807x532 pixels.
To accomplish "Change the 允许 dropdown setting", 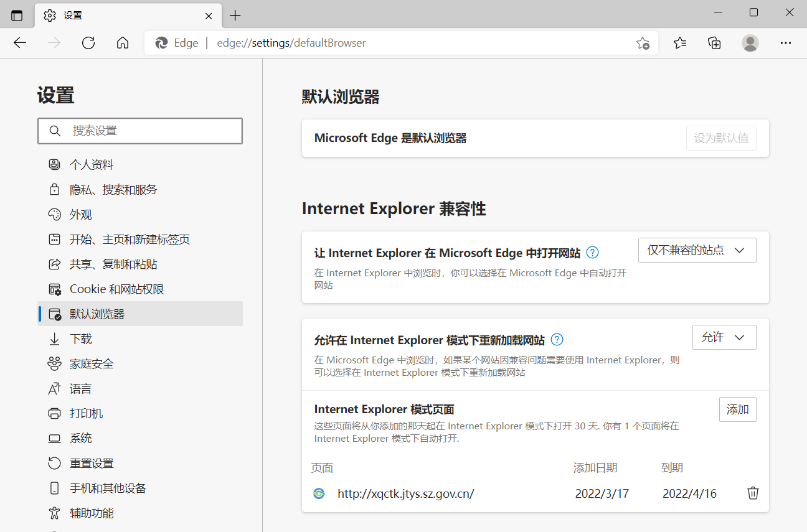I will point(724,337).
